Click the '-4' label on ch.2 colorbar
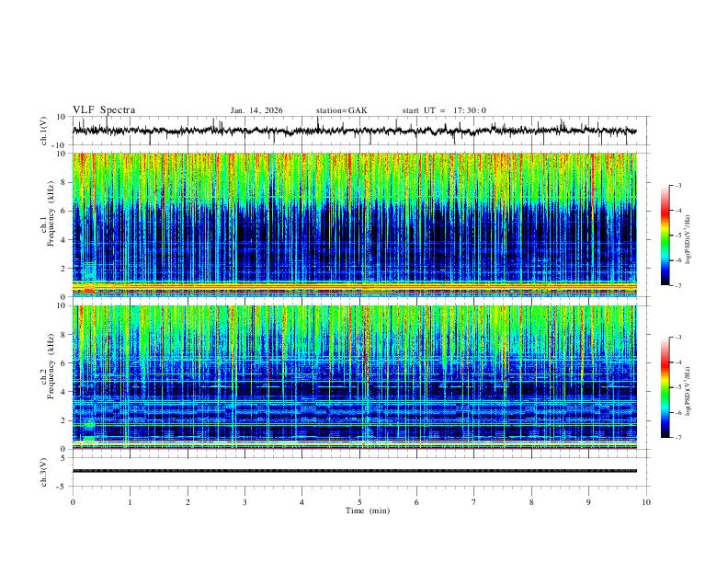This screenshot has height=563, width=728. (x=677, y=362)
